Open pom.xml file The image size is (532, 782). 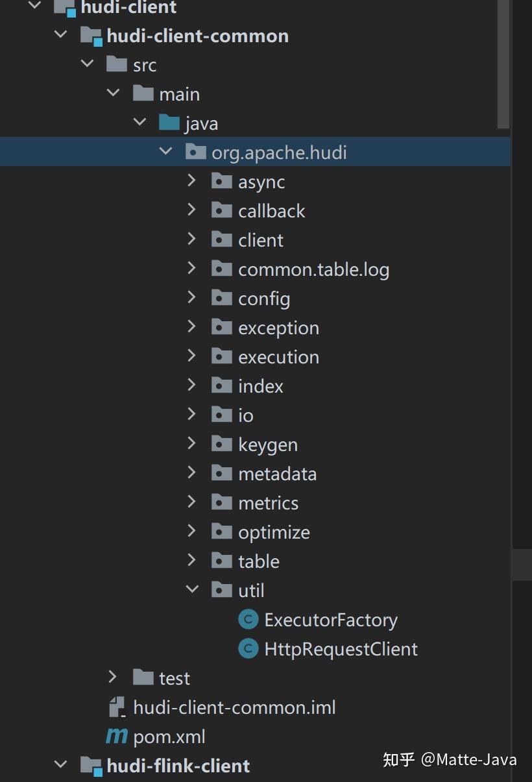point(169,737)
